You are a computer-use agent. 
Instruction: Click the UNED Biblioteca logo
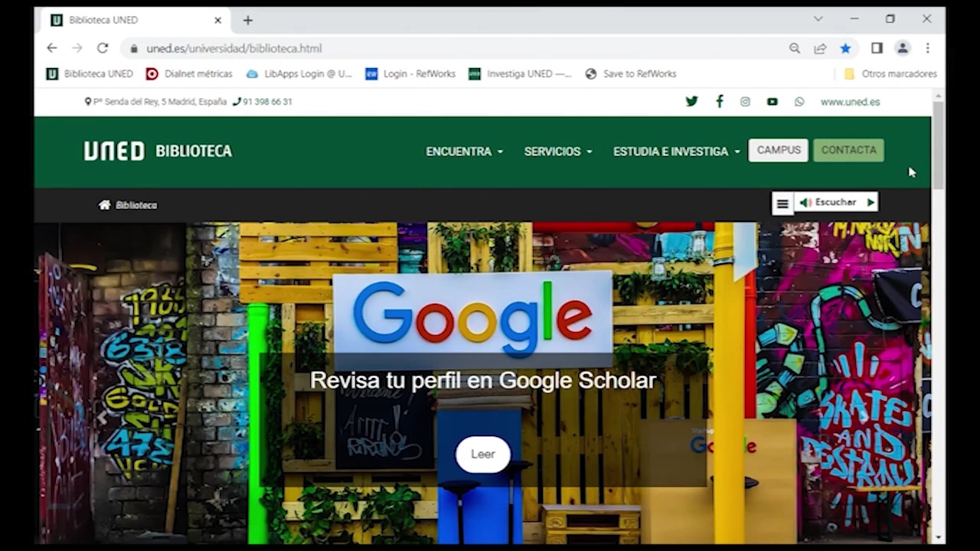[x=158, y=151]
